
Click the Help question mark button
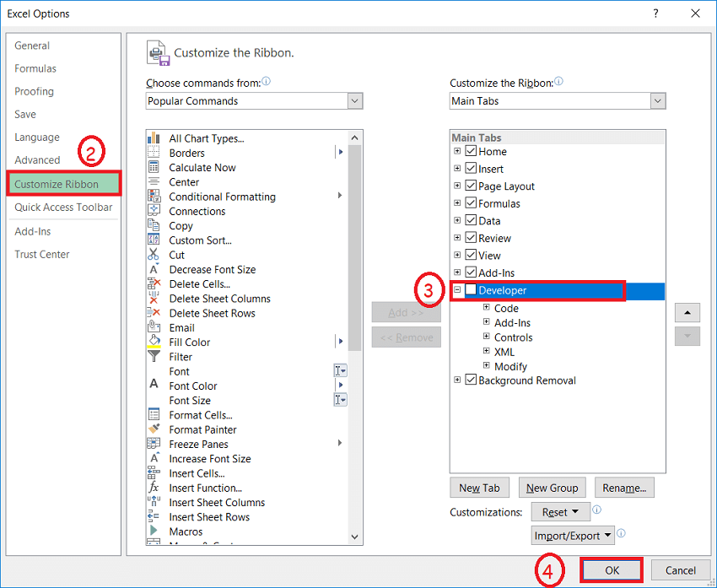[x=655, y=13]
